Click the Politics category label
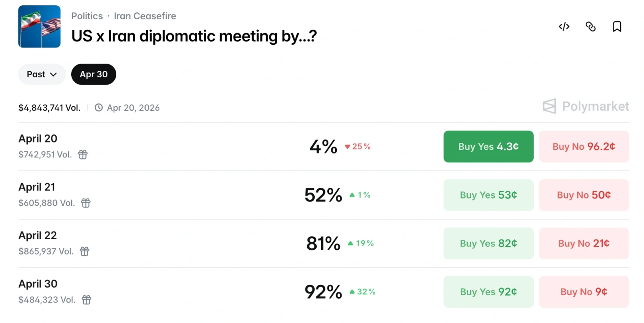This screenshot has width=644, height=323. click(x=87, y=16)
